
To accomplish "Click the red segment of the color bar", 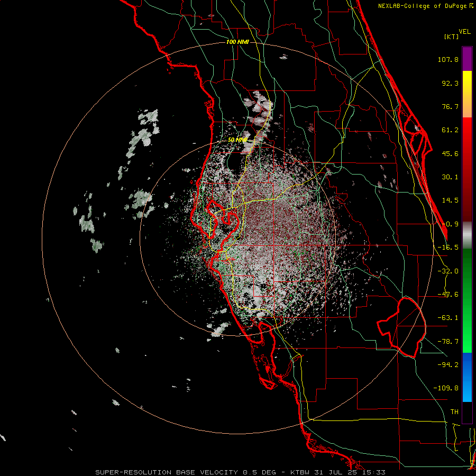I will 467,169.
